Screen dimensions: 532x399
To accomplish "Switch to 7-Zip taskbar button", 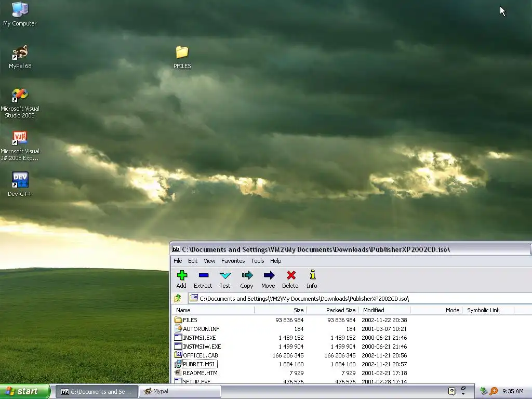I will tap(96, 392).
